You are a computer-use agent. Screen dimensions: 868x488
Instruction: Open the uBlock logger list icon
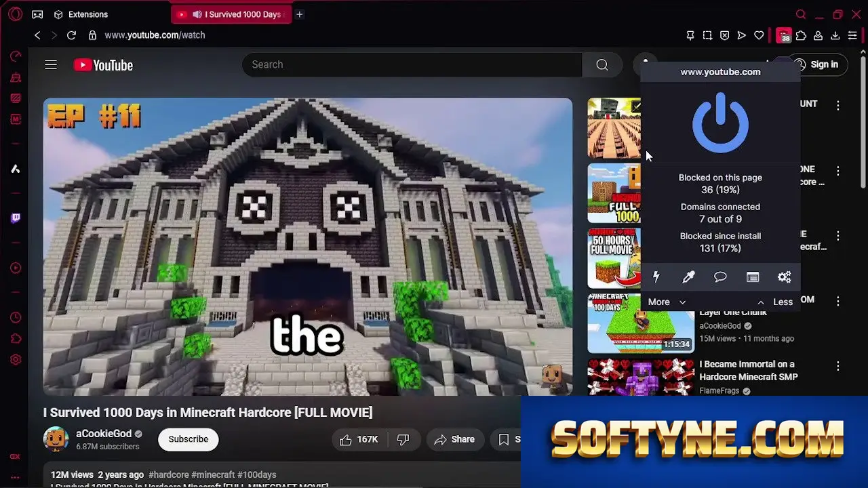pyautogui.click(x=753, y=277)
